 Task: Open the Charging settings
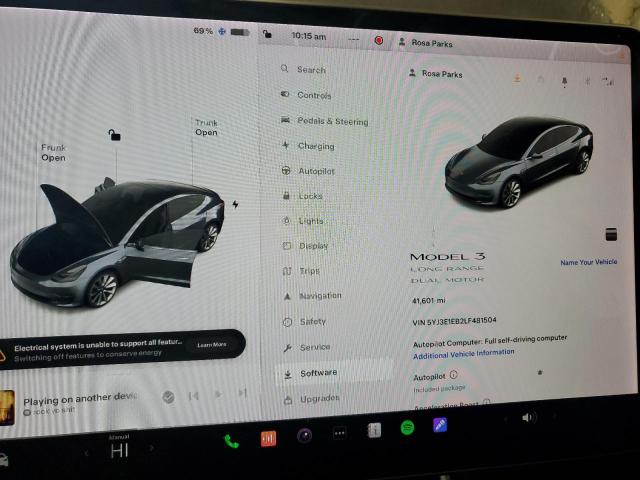(308, 146)
